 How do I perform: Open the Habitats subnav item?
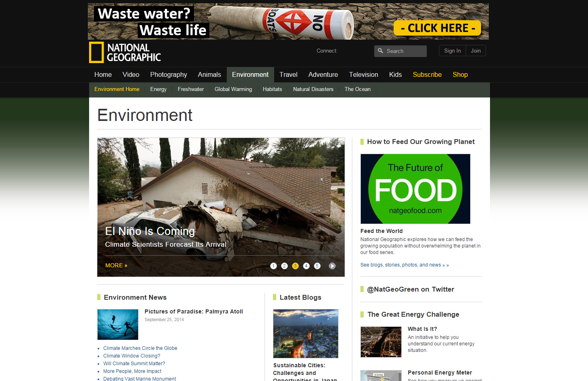tap(272, 89)
